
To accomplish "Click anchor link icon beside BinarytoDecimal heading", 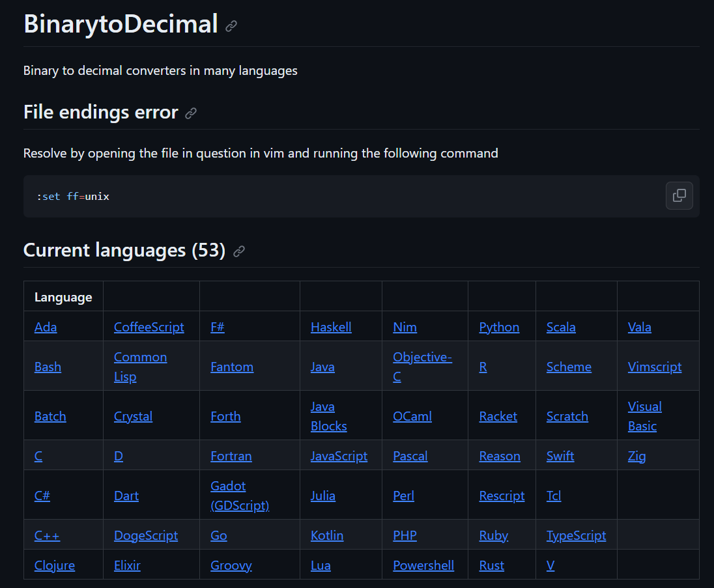I will click(x=231, y=27).
